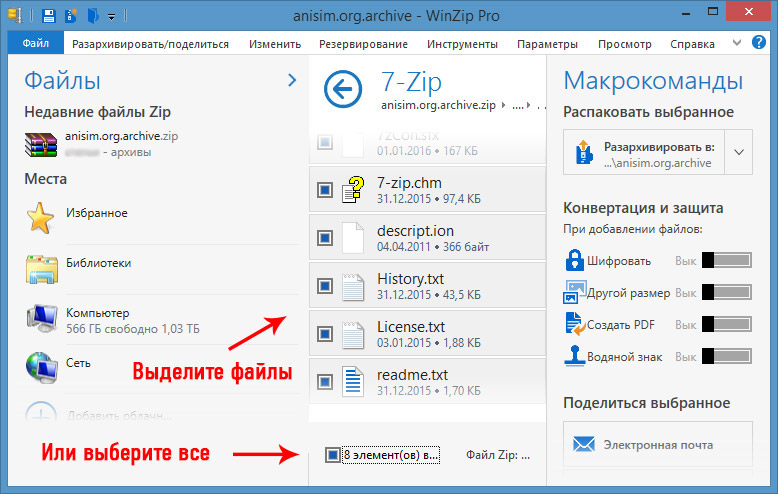The image size is (778, 494).
Task: Switch the Создать PDF slider on
Action: point(726,324)
